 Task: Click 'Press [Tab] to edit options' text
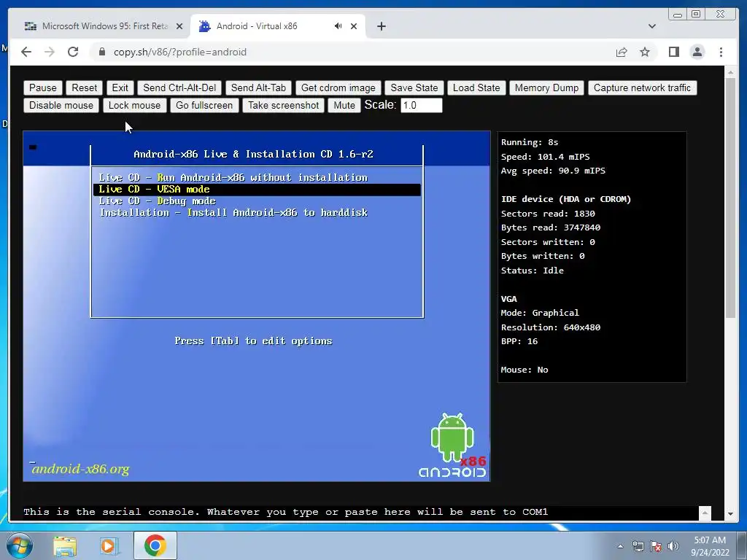coord(253,341)
